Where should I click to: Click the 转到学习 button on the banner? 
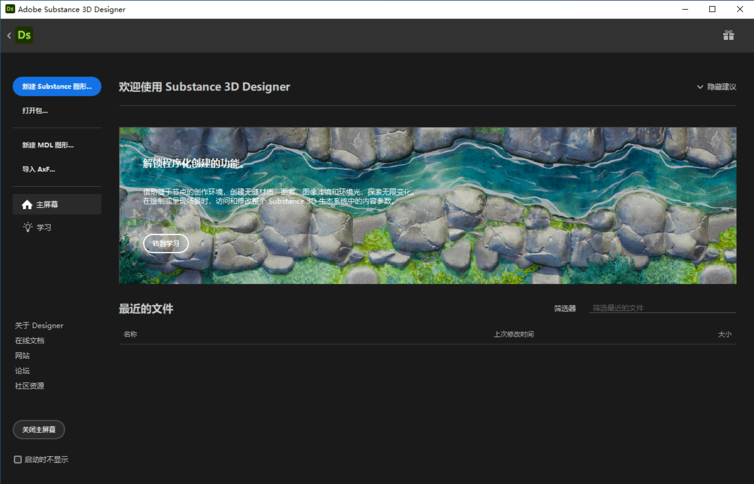pyautogui.click(x=165, y=244)
